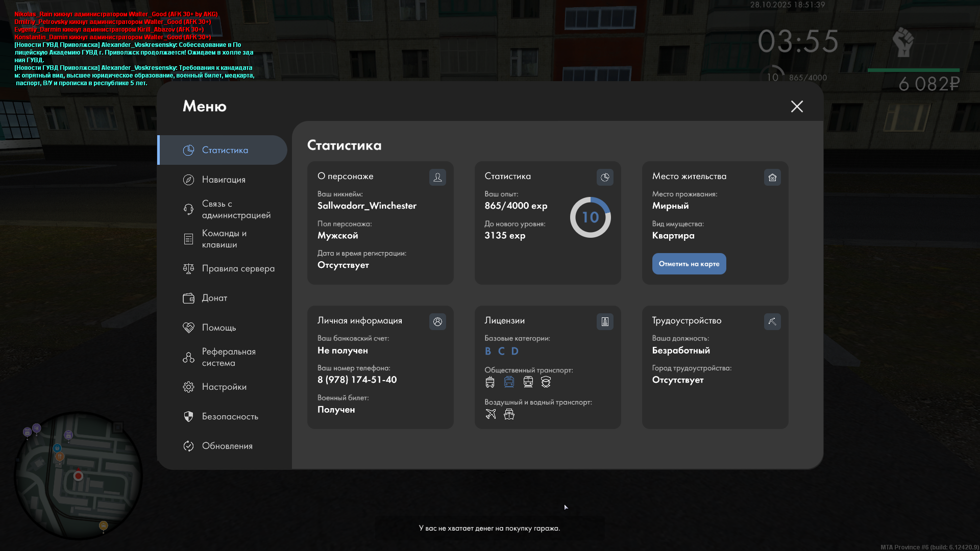This screenshot has width=980, height=551.
Task: Click the airplane license icon
Action: pyautogui.click(x=491, y=414)
